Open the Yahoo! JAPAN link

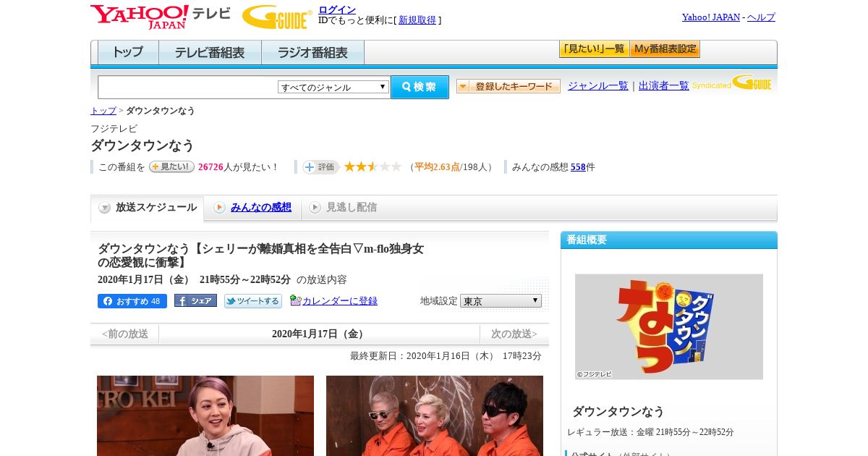[711, 17]
